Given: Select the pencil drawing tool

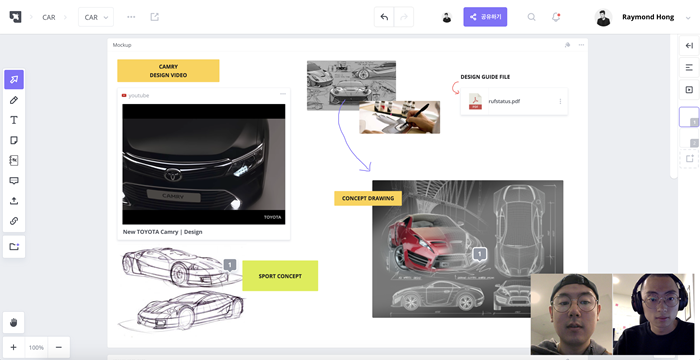Looking at the screenshot, I should [14, 100].
